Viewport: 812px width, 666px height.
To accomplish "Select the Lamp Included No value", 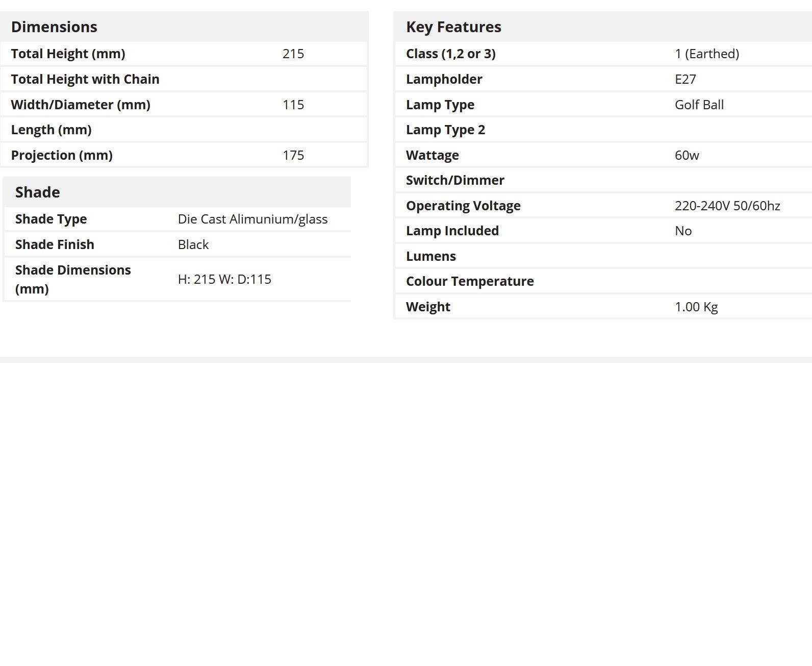I will point(683,231).
